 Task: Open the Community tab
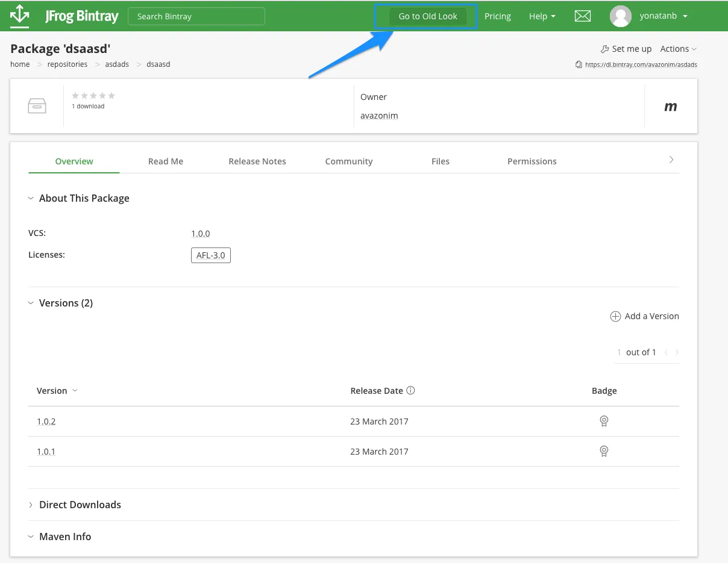coord(349,161)
